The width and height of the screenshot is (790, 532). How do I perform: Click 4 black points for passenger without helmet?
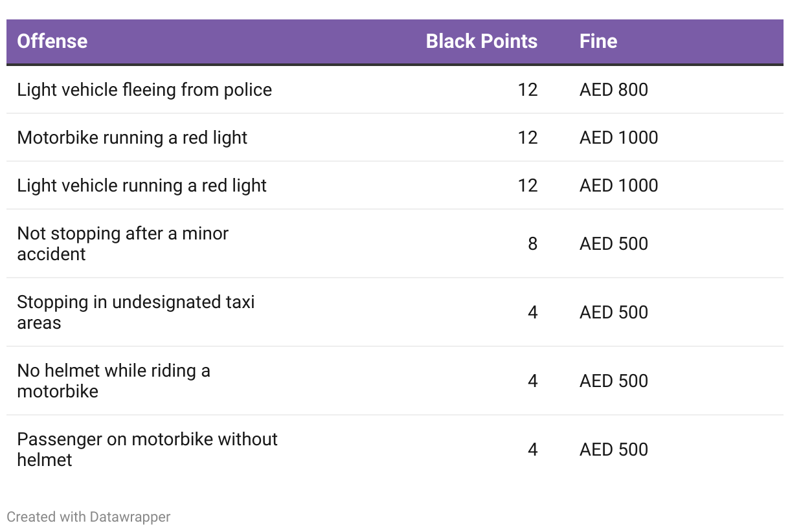[532, 449]
